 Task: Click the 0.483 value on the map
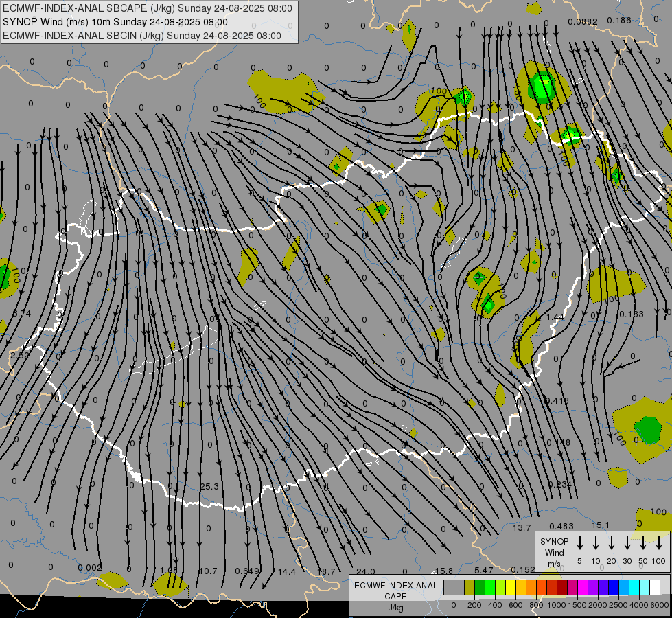pyautogui.click(x=561, y=526)
